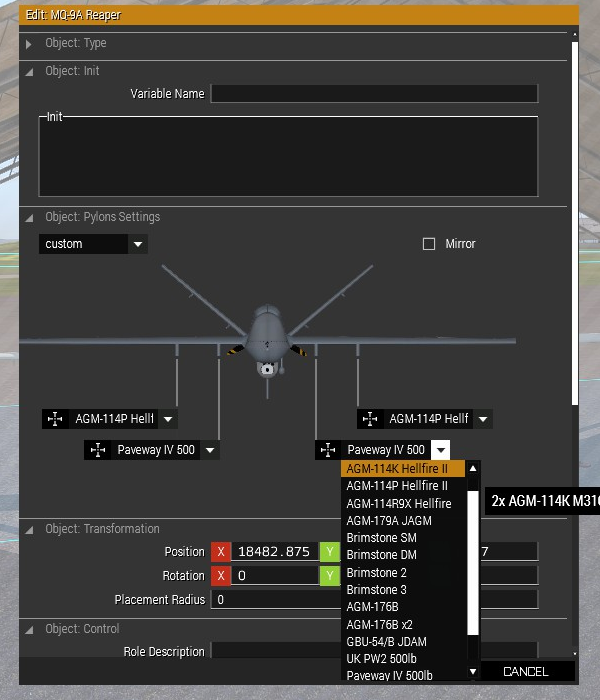Click the weapon list scrollbar down arrow

[x=473, y=671]
